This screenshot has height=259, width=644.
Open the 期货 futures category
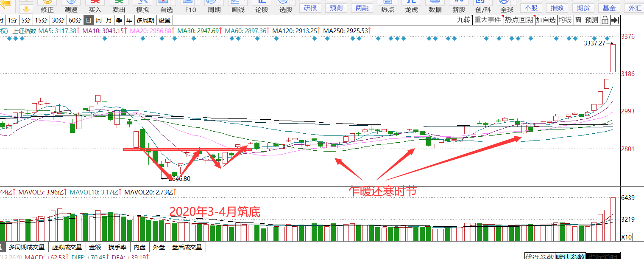click(583, 8)
